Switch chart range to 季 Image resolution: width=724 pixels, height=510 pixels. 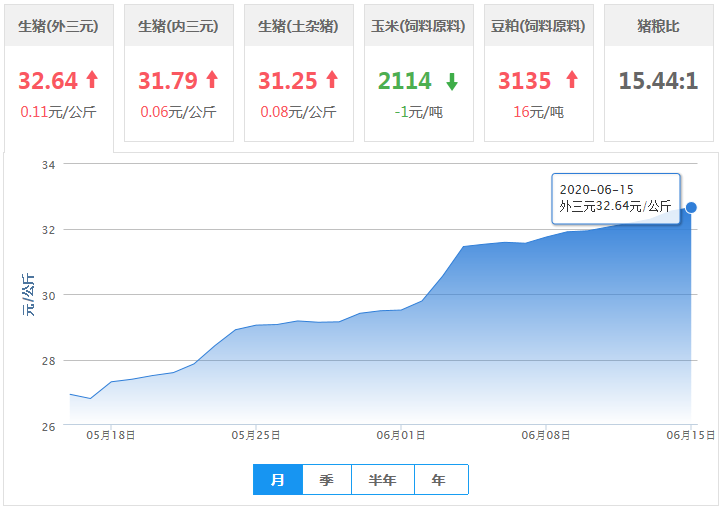click(x=327, y=480)
